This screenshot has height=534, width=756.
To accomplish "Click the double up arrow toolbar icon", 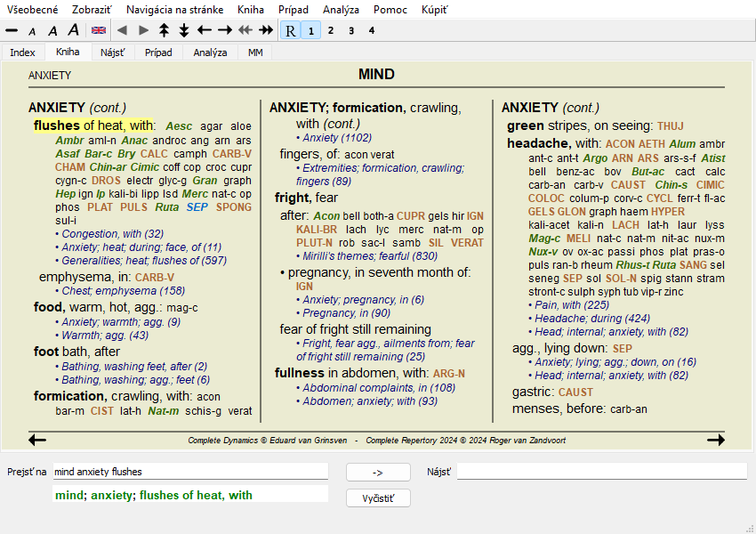I will click(164, 30).
